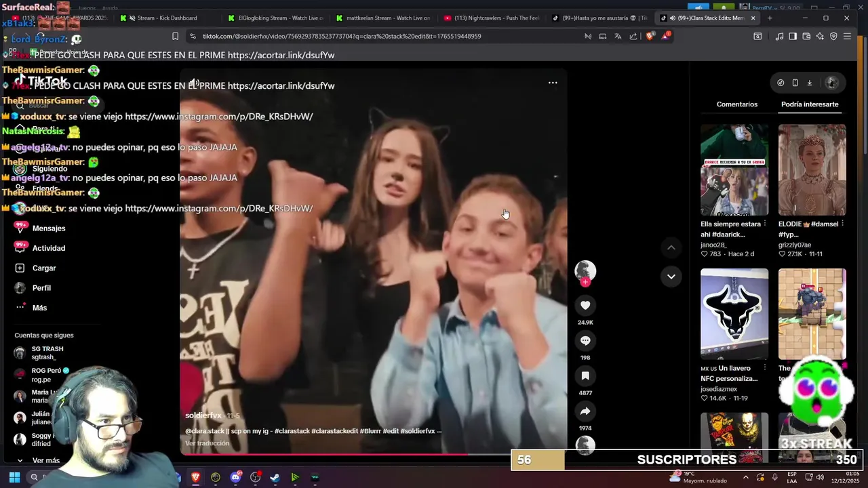Screen dimensions: 868x488
Task: Open the ELODIE #damsel suggested thumbnail
Action: point(812,169)
